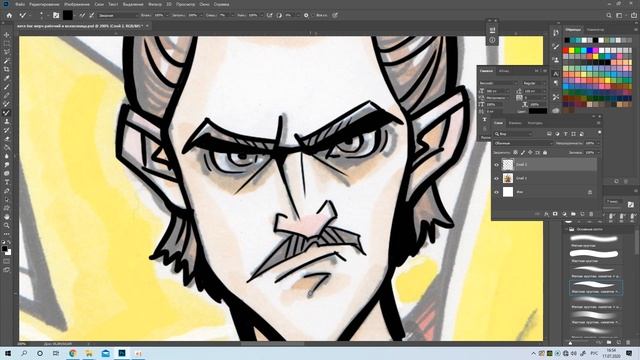Screen dimensions: 640x360
Task: Open Chrome from the taskbar
Action: click(x=73, y=353)
